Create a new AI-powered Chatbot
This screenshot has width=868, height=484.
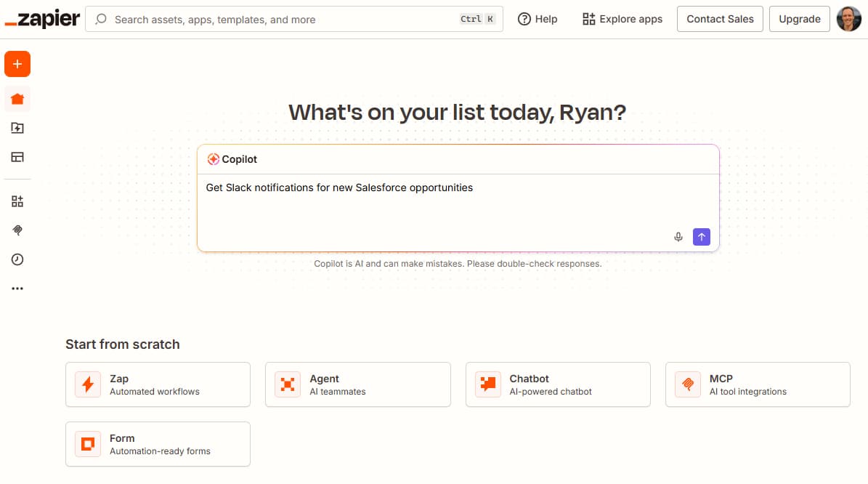[x=558, y=384]
